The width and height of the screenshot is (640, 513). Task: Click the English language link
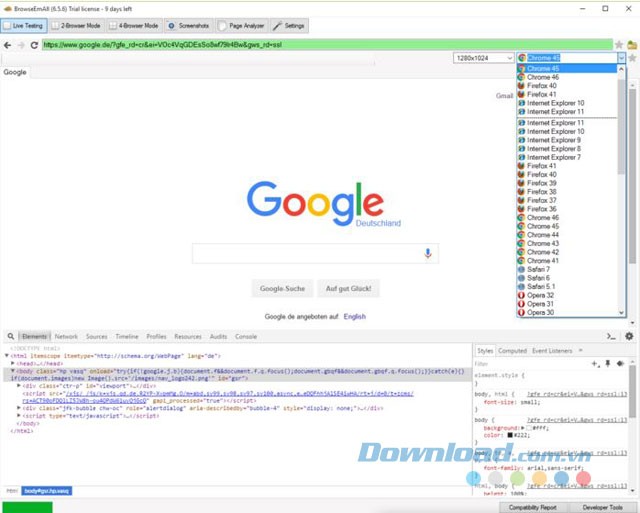(x=354, y=316)
